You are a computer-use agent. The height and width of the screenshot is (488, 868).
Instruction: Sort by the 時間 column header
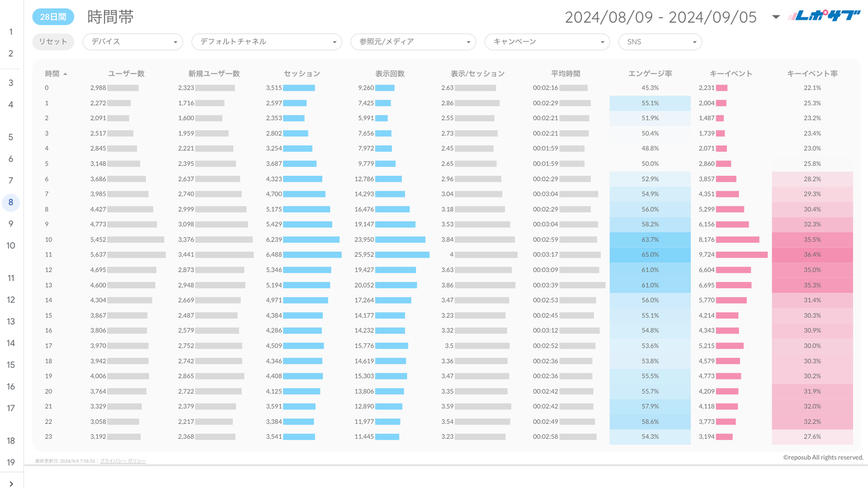(x=53, y=74)
